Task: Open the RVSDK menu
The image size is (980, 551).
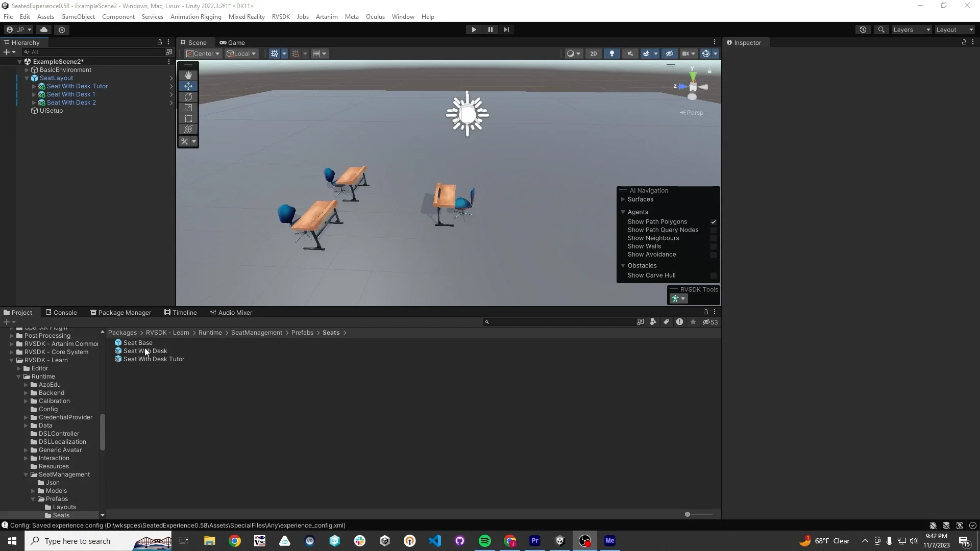Action: [281, 17]
